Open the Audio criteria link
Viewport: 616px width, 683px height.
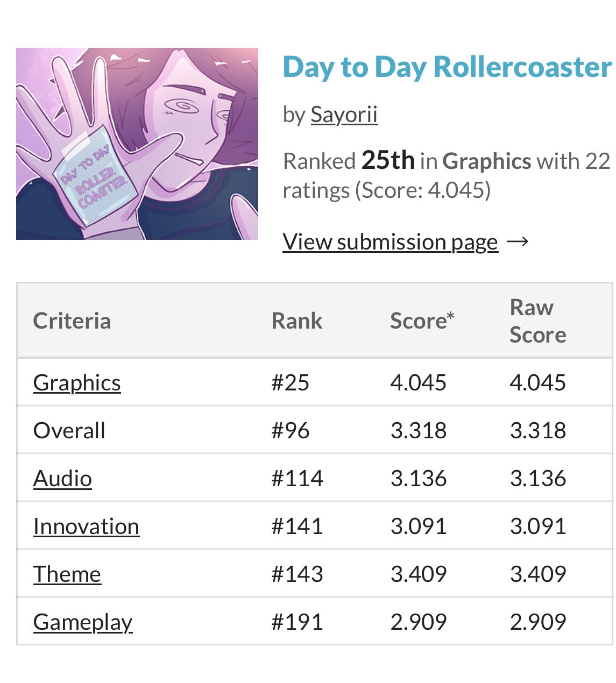62,479
